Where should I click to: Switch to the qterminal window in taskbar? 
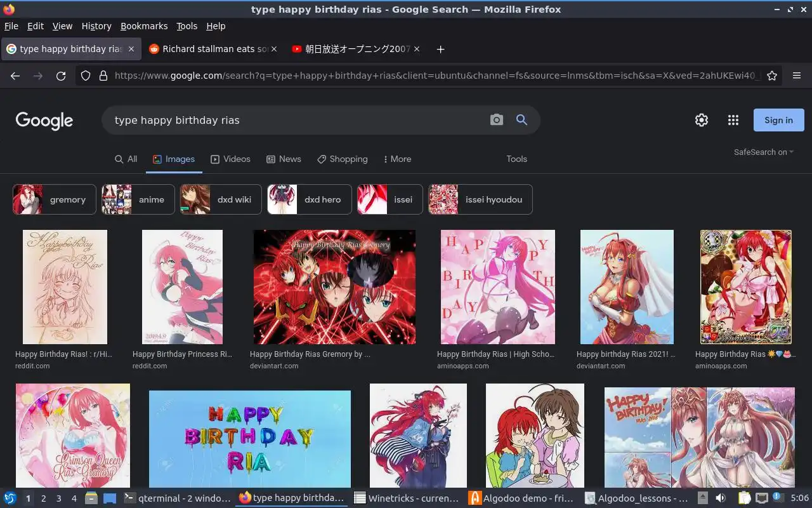point(178,498)
